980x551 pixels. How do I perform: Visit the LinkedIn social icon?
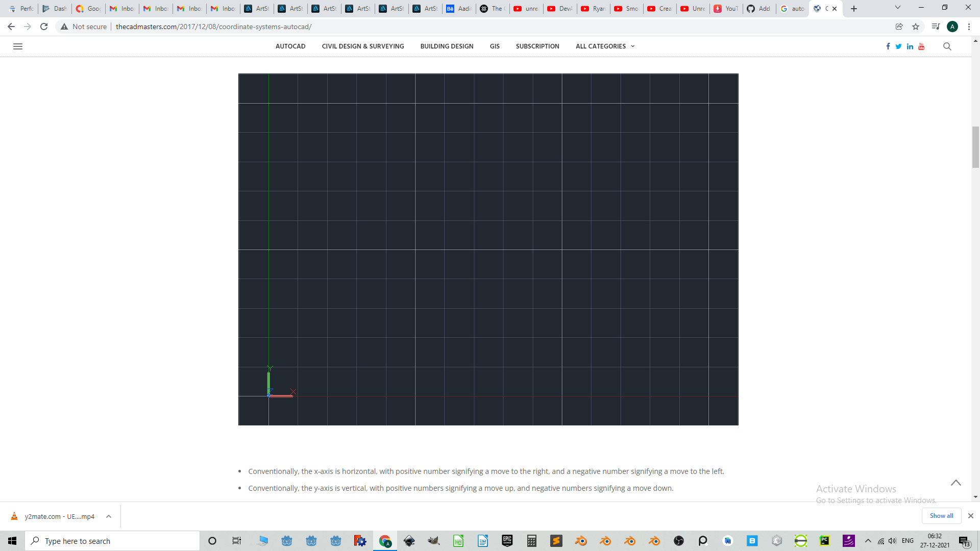(x=910, y=46)
